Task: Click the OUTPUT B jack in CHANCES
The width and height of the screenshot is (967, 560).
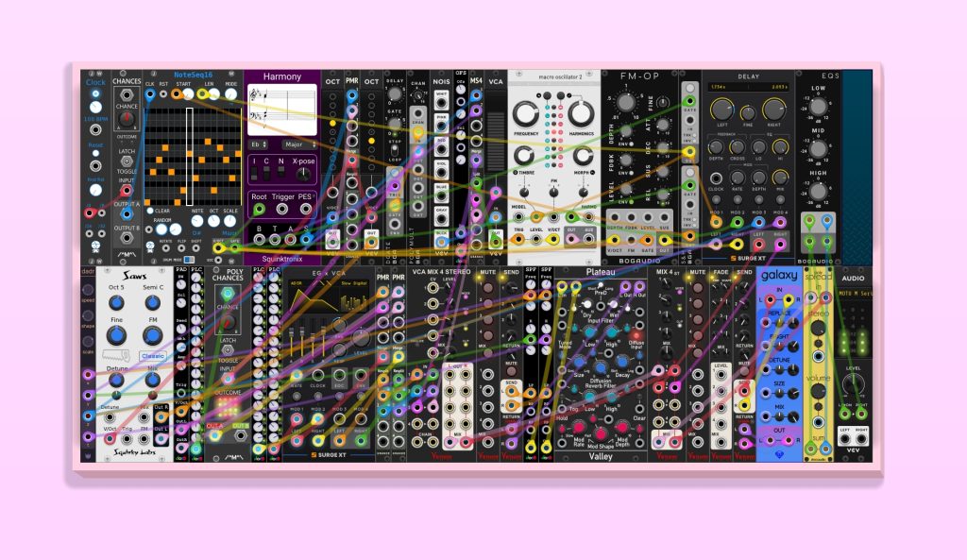Action: (127, 238)
